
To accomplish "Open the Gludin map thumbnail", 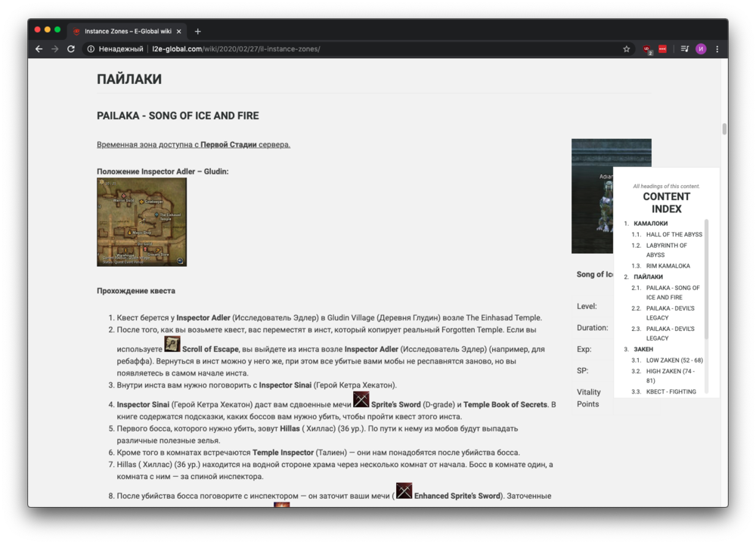I will 141,222.
